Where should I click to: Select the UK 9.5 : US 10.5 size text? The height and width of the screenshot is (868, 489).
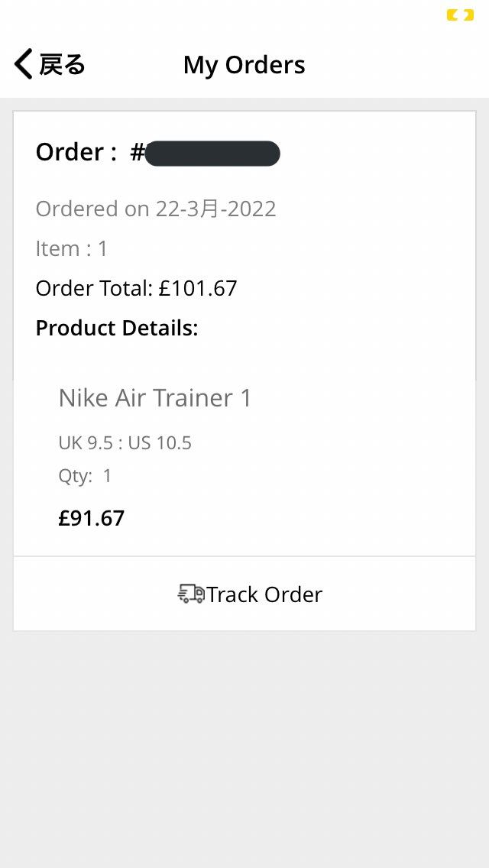coord(125,443)
